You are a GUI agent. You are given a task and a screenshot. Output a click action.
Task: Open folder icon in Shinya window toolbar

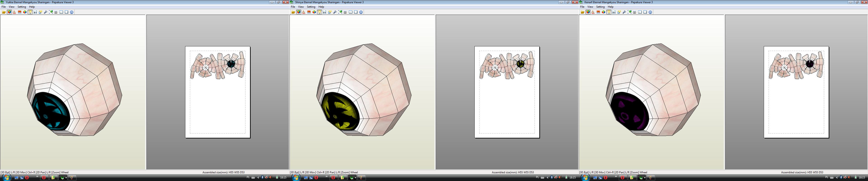pos(293,12)
